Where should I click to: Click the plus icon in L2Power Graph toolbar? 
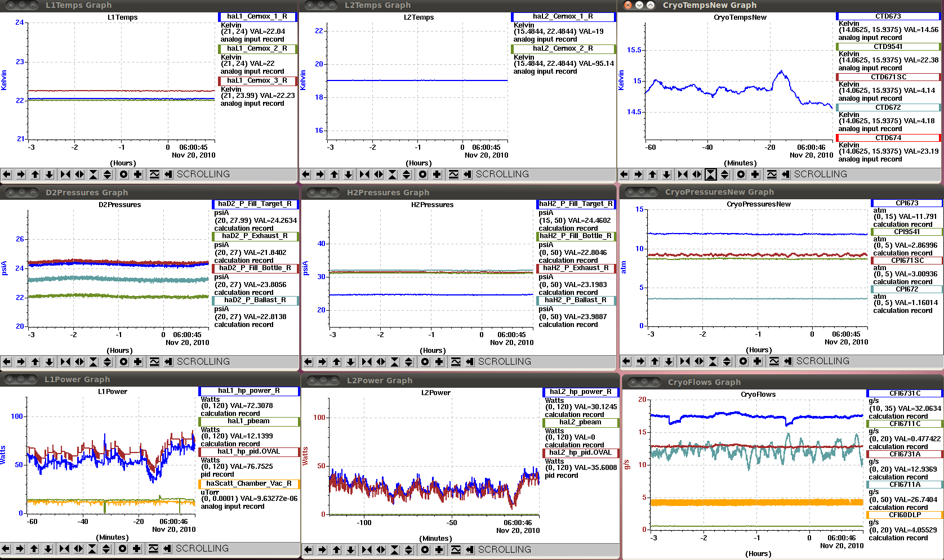point(439,550)
